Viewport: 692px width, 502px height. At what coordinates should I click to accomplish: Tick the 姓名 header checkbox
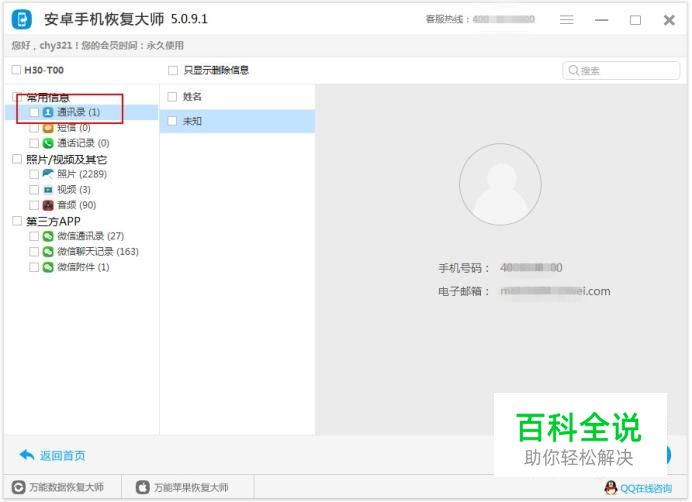[x=172, y=97]
